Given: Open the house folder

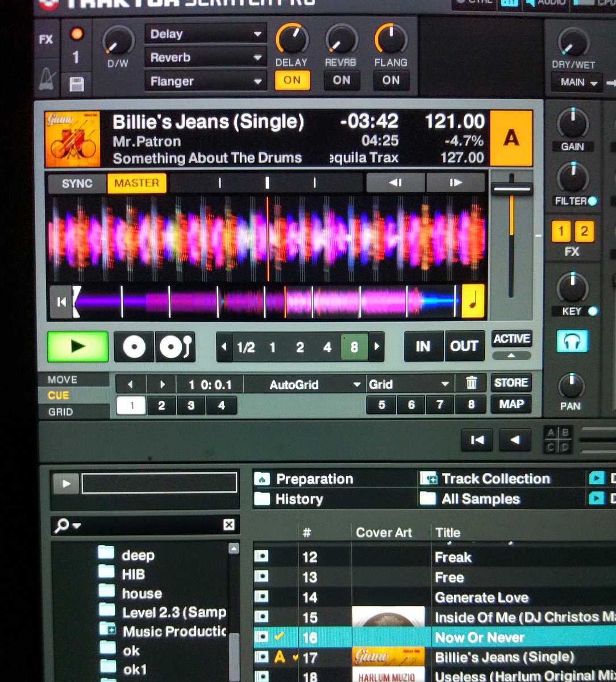Looking at the screenshot, I should (142, 593).
